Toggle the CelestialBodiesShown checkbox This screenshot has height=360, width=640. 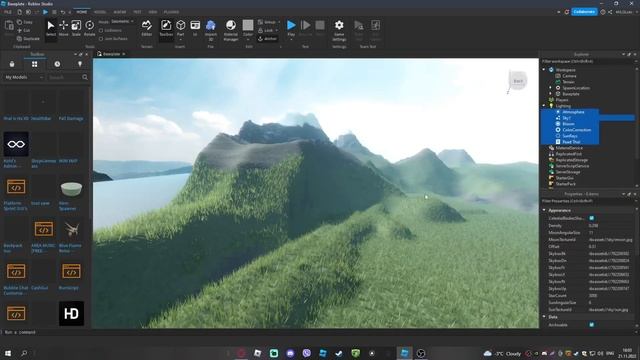pyautogui.click(x=592, y=218)
